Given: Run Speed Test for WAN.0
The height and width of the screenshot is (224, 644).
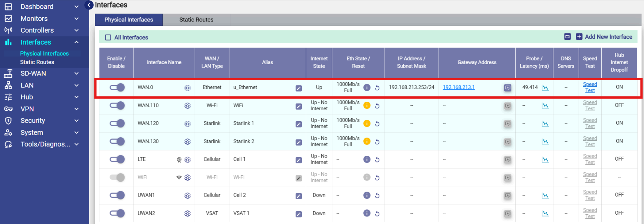Looking at the screenshot, I should (590, 87).
